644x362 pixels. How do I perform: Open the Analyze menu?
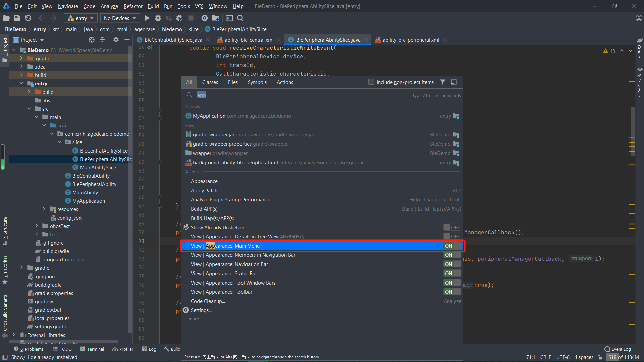click(x=109, y=6)
